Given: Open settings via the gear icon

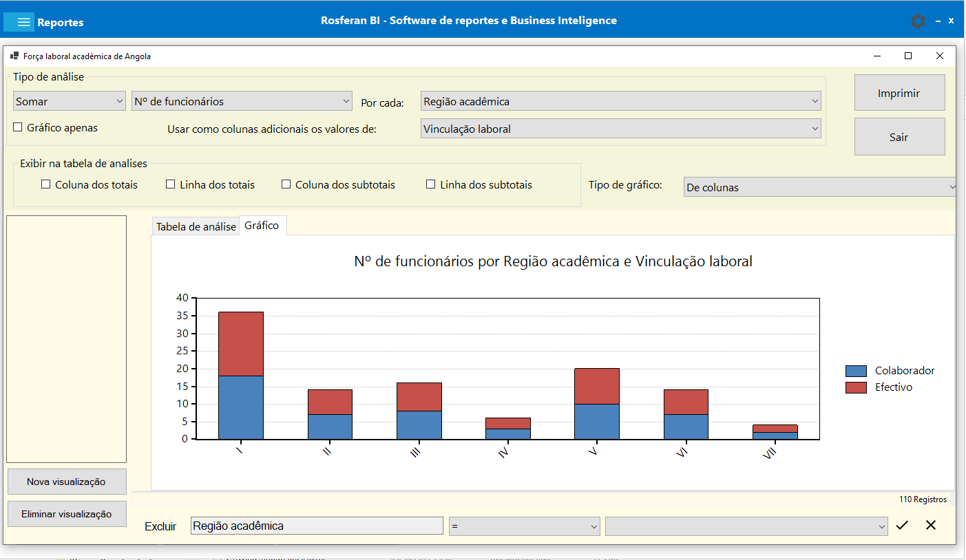Looking at the screenshot, I should pos(918,21).
